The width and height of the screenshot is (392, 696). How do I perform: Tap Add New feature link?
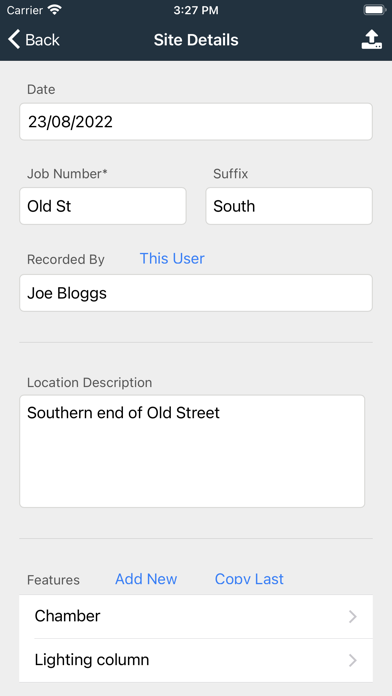(x=146, y=579)
